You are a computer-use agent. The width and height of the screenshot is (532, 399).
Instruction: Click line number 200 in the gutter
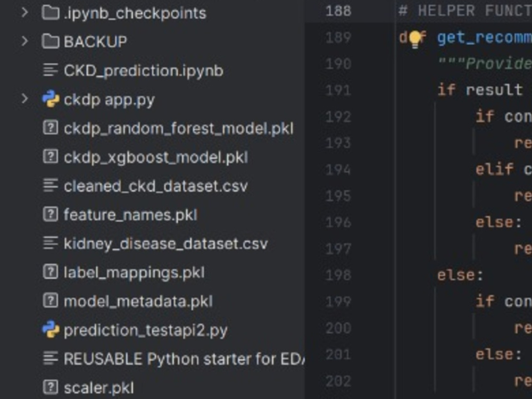click(338, 328)
